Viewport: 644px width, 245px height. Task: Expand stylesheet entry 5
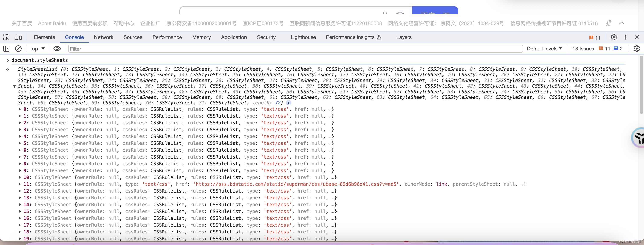(x=20, y=143)
